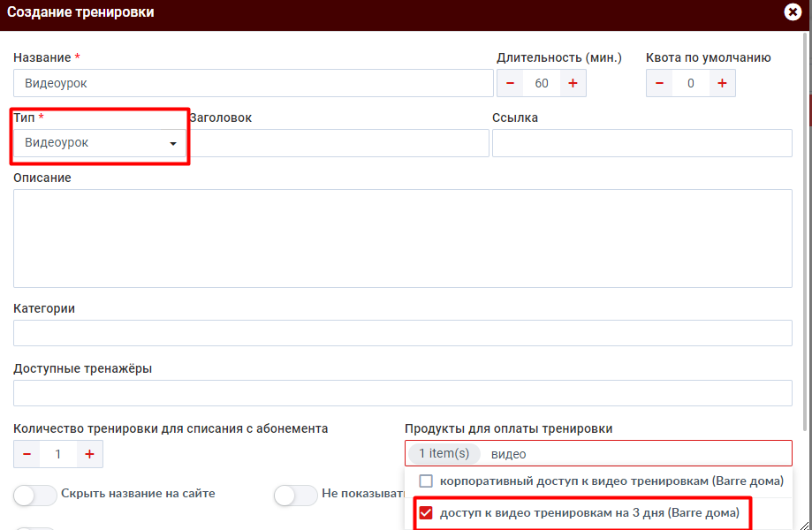Check корпоративный доступ к видео тренировкам
The image size is (812, 530).
(x=426, y=481)
